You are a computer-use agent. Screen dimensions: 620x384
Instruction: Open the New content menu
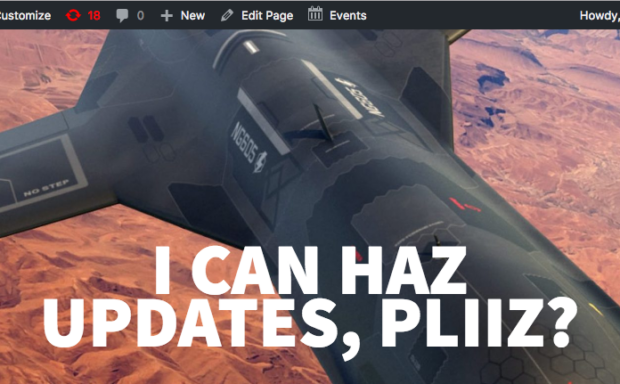(x=193, y=15)
